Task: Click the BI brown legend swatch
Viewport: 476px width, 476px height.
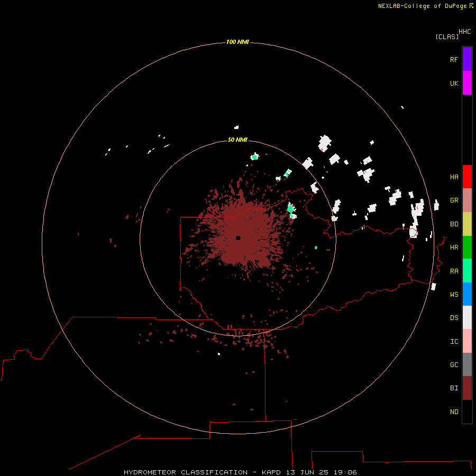Action: [467, 388]
